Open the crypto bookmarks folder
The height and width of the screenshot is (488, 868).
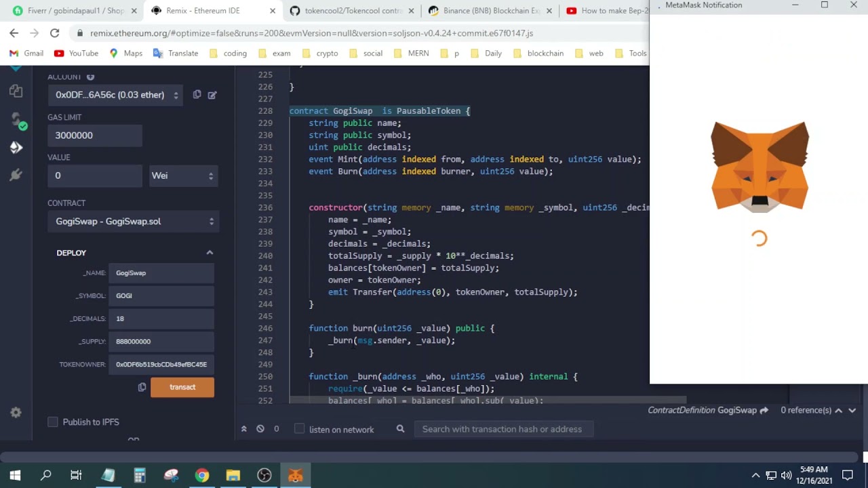coord(320,53)
